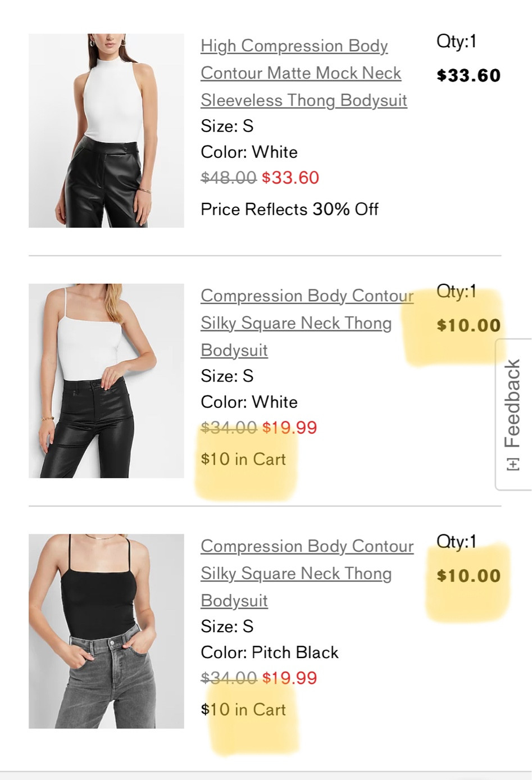
Task: Click the red $19.99 sale price on white bodysuit
Action: [x=290, y=428]
